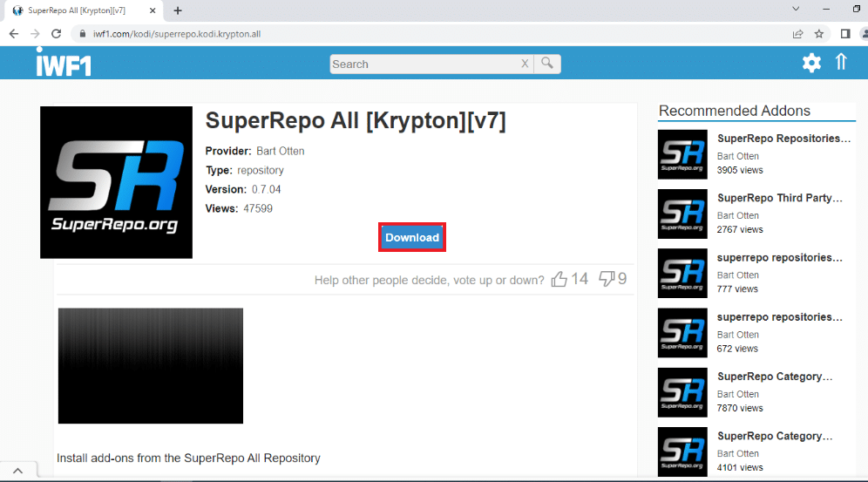Viewport: 868px width, 482px height.
Task: Click the thumbs up count 14
Action: click(x=580, y=279)
